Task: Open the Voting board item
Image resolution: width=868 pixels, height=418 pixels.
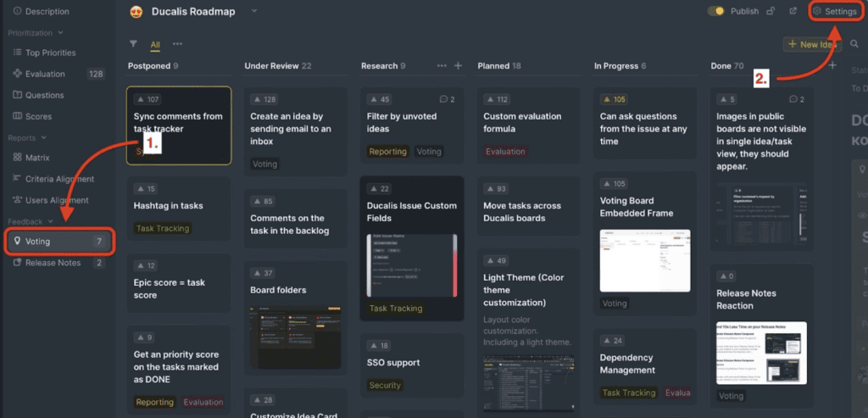Action: tap(59, 242)
